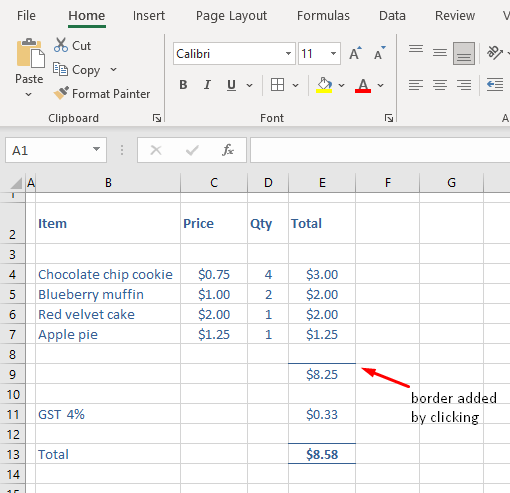Click the text Orientation icon
This screenshot has width=510, height=493.
[495, 53]
